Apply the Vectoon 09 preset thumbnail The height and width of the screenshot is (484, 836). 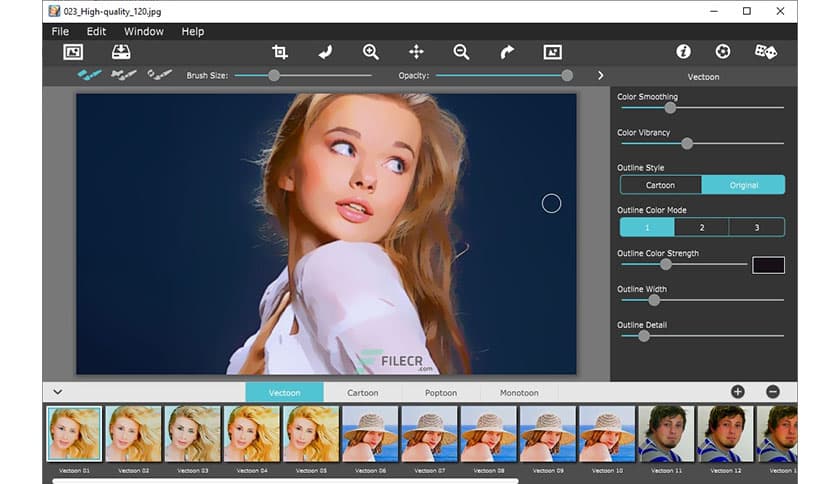click(x=548, y=433)
